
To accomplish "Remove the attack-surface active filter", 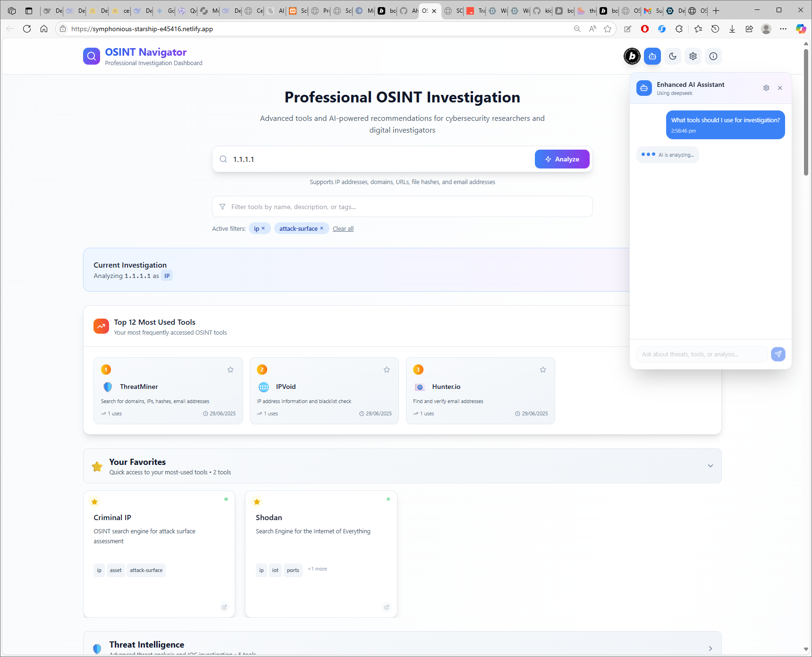I will pyautogui.click(x=321, y=228).
